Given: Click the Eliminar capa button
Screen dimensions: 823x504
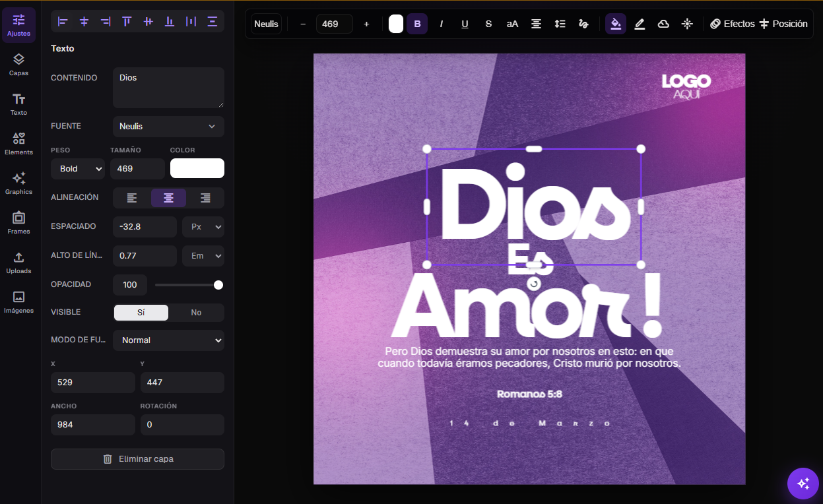Looking at the screenshot, I should click(137, 459).
